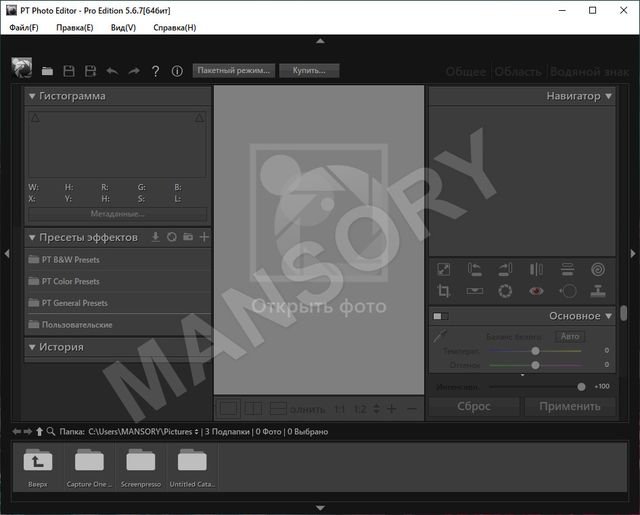
Task: Switch to side-by-side compare view
Action: 254,408
